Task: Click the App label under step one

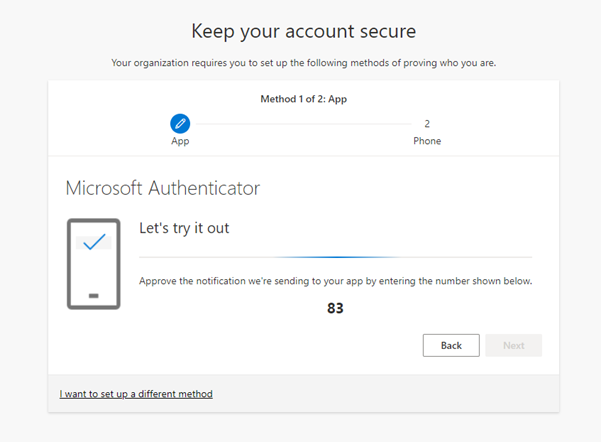Action: 180,141
